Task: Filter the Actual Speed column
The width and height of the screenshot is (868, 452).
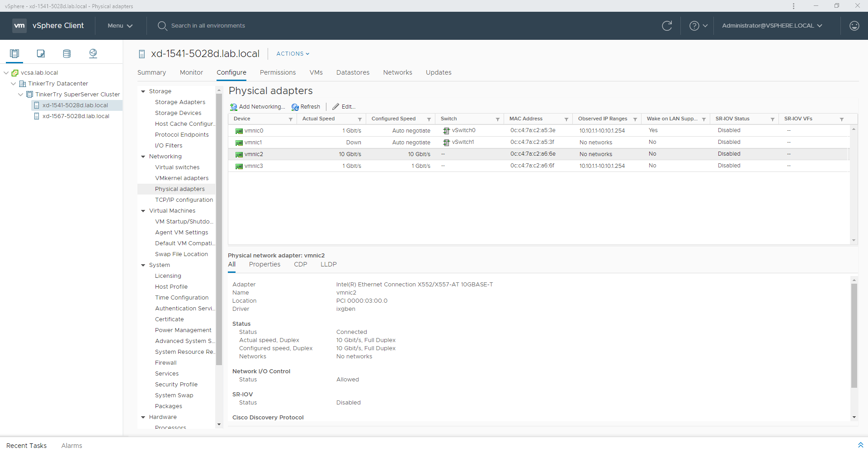Action: pyautogui.click(x=360, y=119)
